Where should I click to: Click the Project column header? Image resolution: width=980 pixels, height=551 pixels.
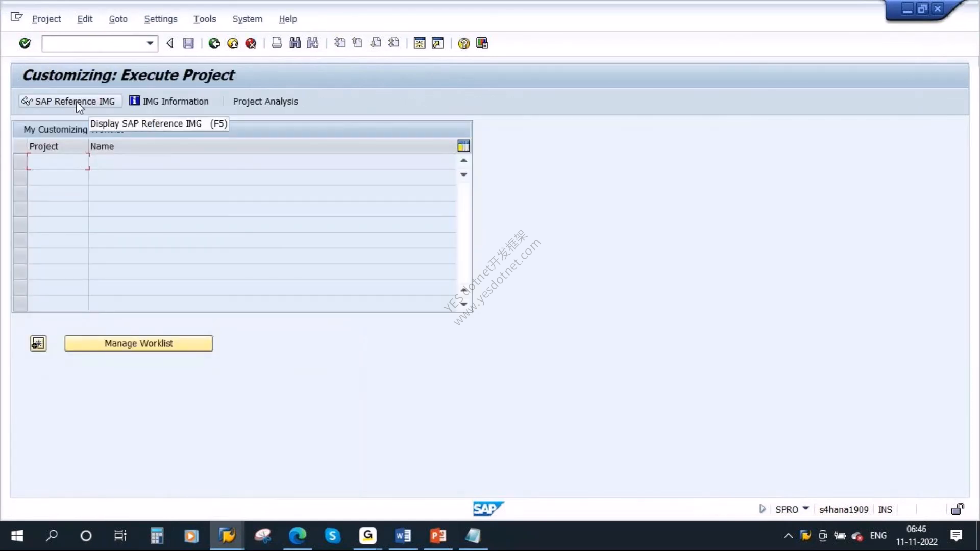pos(58,146)
